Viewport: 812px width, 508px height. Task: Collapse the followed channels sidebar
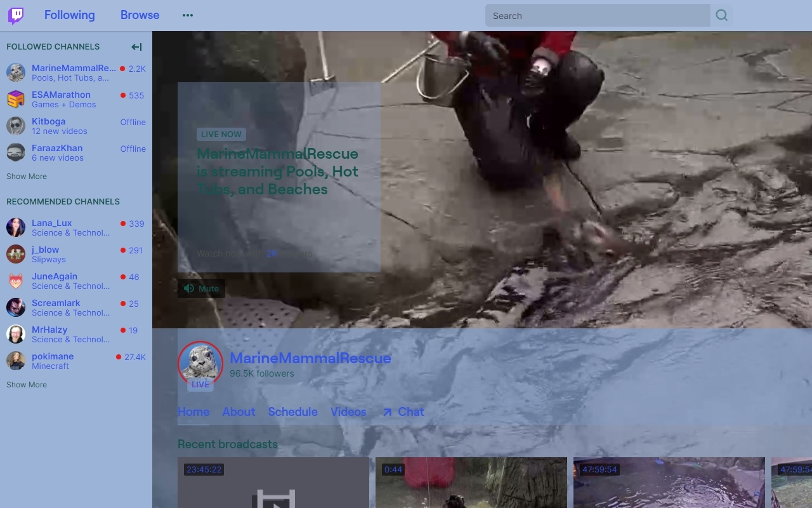pyautogui.click(x=136, y=46)
